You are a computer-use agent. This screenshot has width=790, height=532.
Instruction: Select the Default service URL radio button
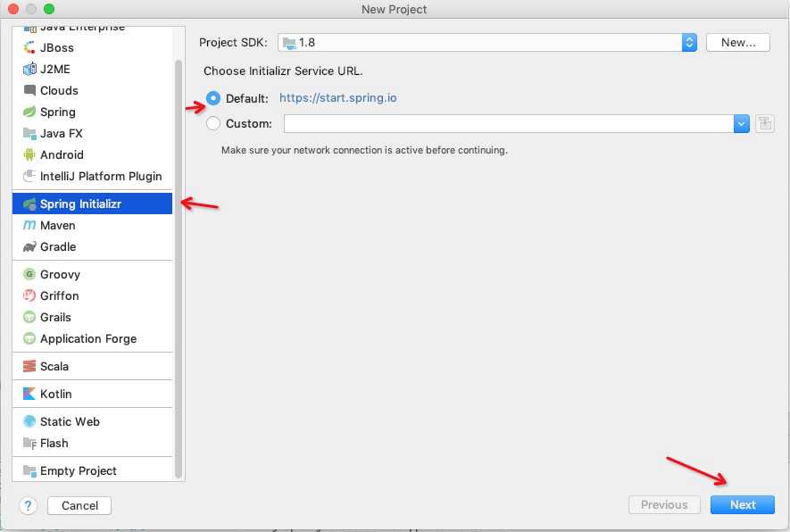(x=213, y=98)
